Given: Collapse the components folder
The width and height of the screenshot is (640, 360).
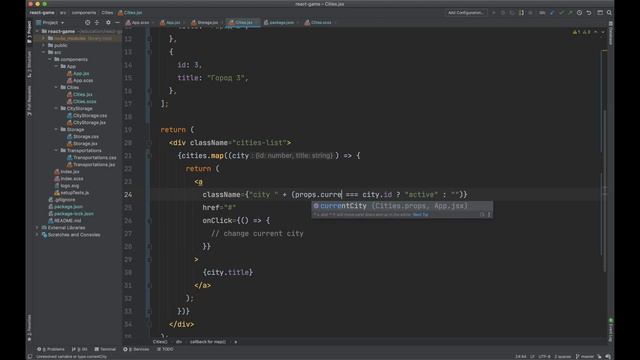Looking at the screenshot, I should click(50, 59).
